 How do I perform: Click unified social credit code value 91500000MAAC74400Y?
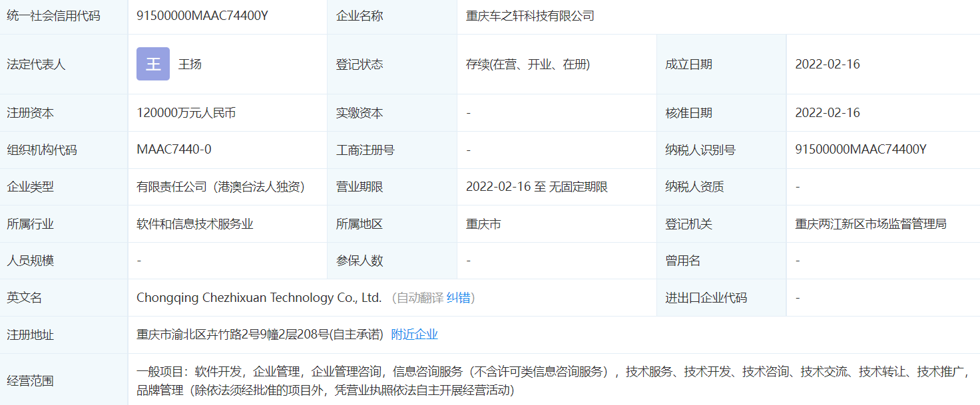coord(202,16)
